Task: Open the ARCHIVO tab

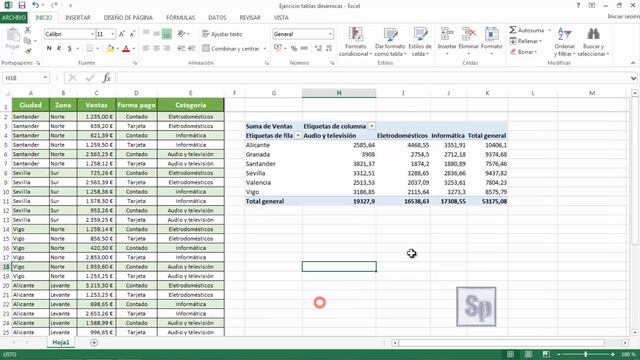Action: [13, 18]
